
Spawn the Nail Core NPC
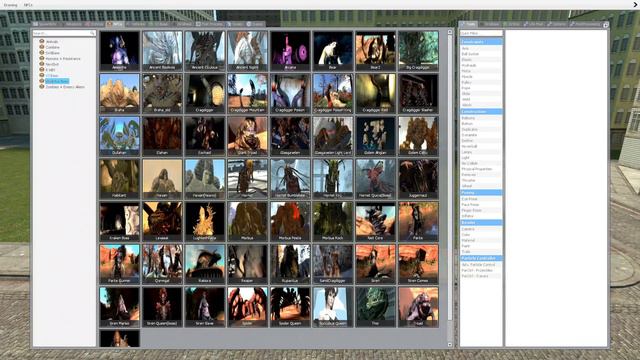[x=376, y=221]
